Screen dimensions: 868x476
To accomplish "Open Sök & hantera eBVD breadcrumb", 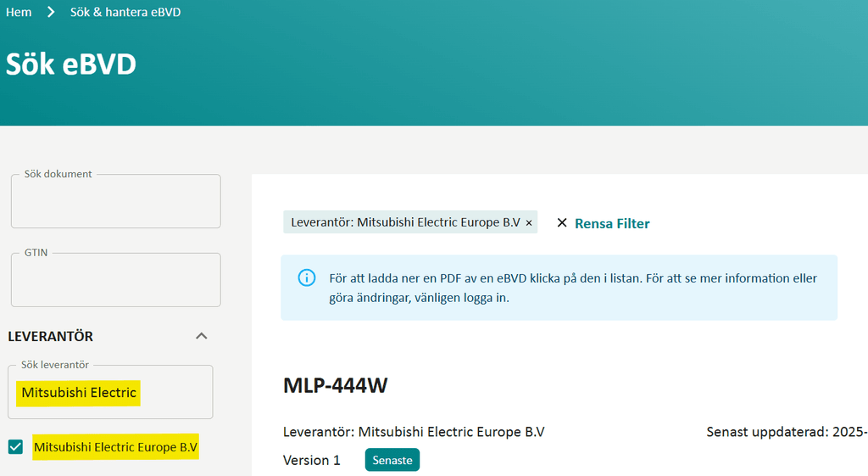I will point(125,12).
